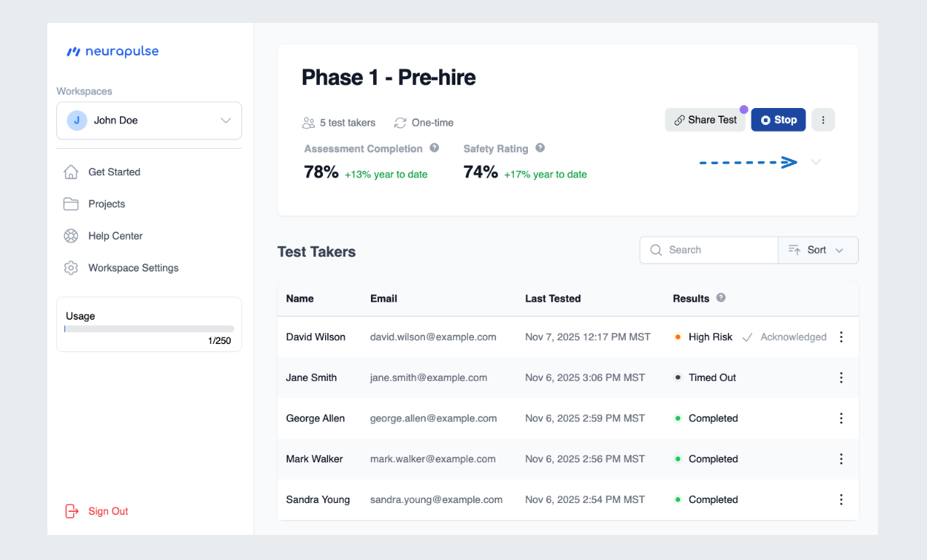The width and height of the screenshot is (927, 560).
Task: Click the Usage progress bar
Action: pyautogui.click(x=148, y=328)
